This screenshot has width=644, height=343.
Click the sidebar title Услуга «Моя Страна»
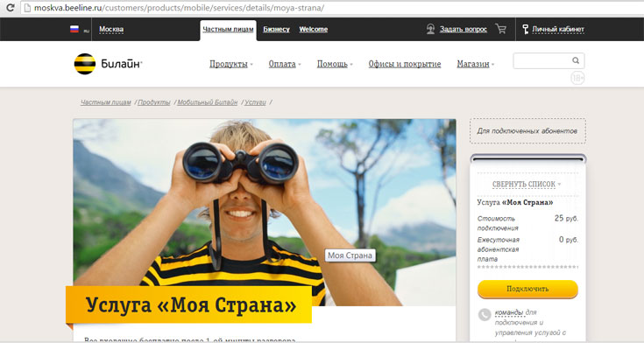(x=515, y=202)
